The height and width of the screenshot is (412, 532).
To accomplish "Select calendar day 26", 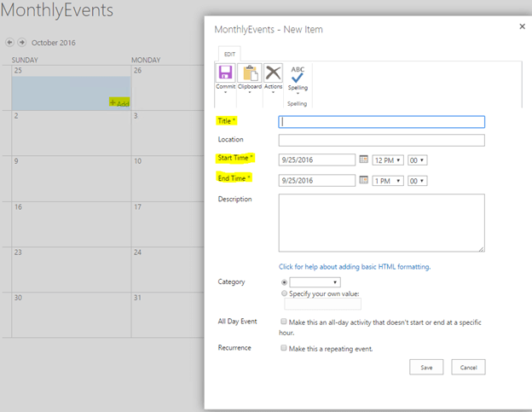I will coord(138,71).
